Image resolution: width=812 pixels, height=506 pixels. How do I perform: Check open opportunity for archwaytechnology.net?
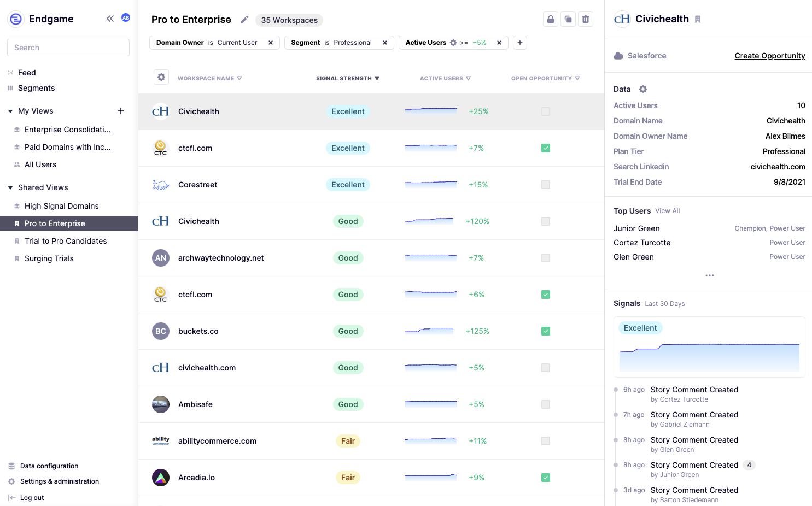tap(546, 258)
